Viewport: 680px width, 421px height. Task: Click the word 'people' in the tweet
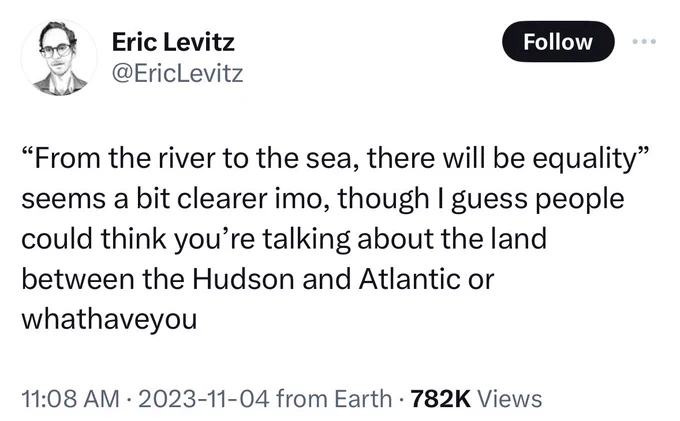[x=579, y=200]
